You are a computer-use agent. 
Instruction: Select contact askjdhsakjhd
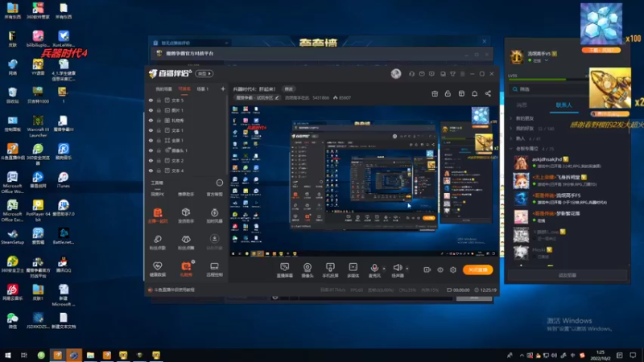[569, 162]
